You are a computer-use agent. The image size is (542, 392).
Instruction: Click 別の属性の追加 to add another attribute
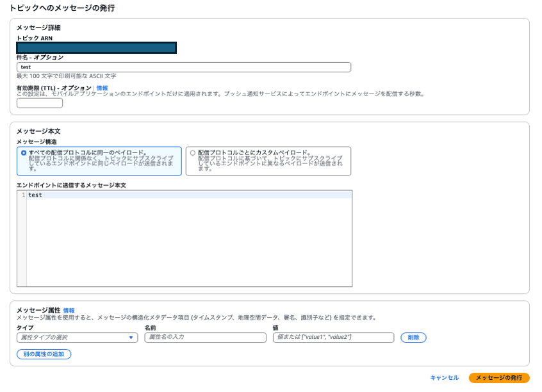(44, 353)
